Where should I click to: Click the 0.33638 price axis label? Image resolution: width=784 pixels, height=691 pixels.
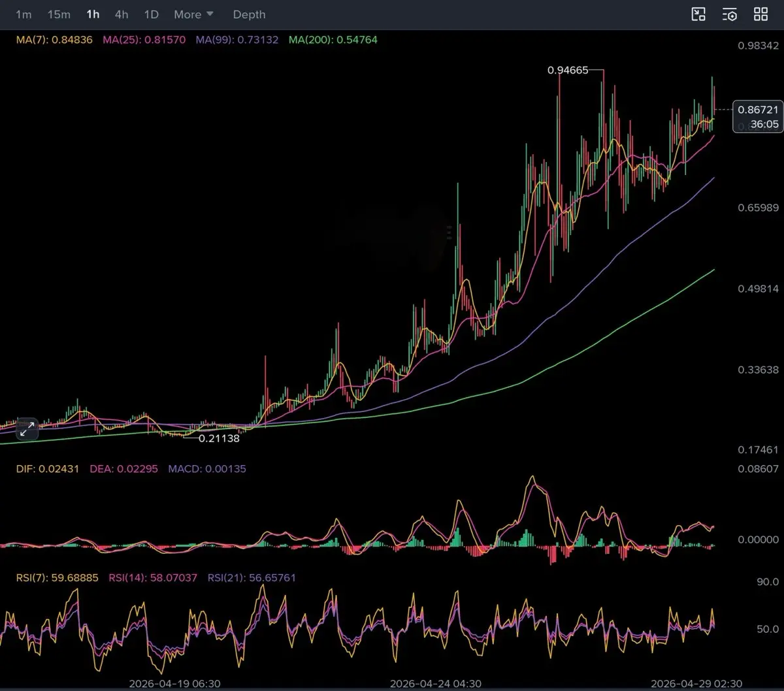[x=758, y=370]
